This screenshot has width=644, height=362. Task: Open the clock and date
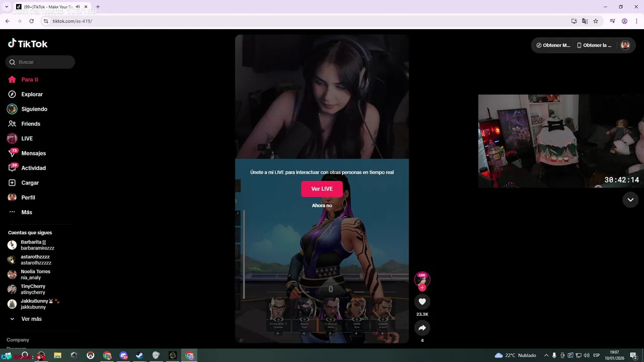(614, 355)
